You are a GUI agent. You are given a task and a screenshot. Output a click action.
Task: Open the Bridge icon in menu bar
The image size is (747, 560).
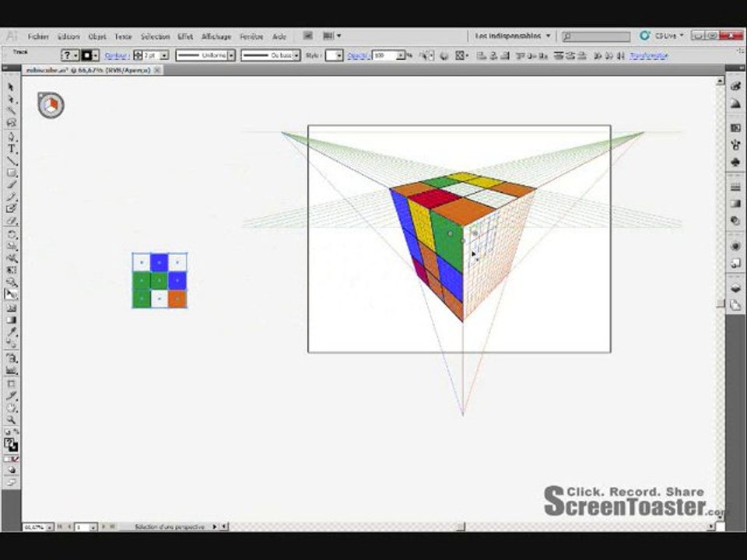coord(308,36)
